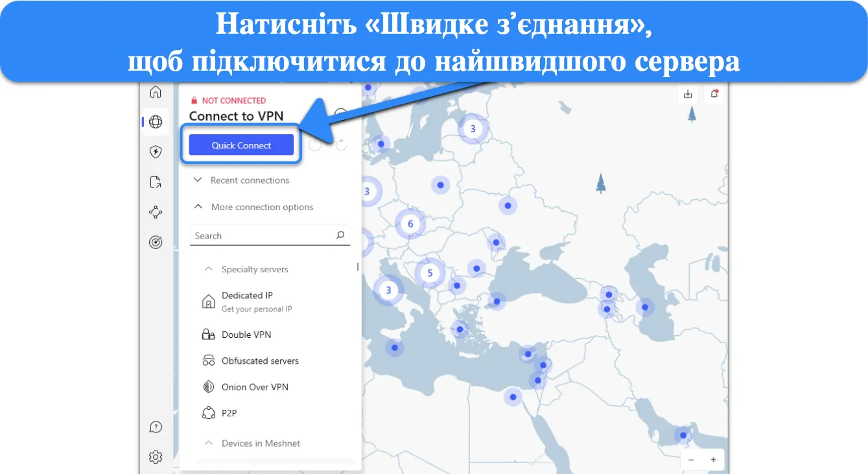Zoom in the map with plus
The height and width of the screenshot is (474, 868).
713,460
